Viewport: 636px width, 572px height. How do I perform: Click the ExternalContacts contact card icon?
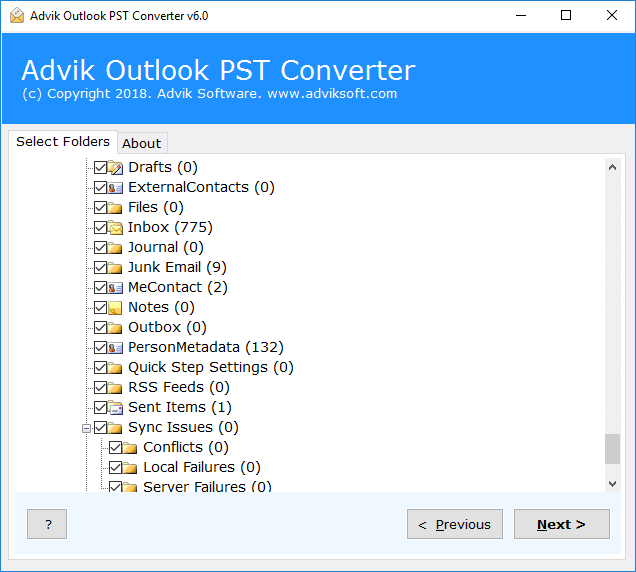coord(115,188)
